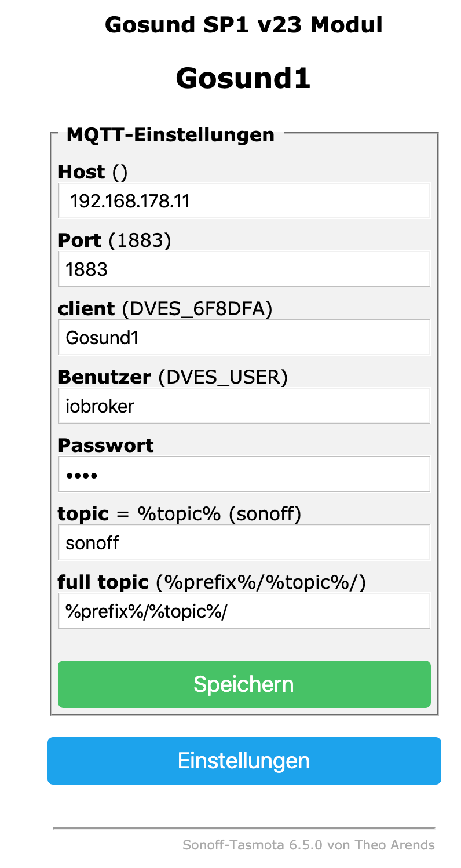Click the Port (1883) label

[x=115, y=240]
